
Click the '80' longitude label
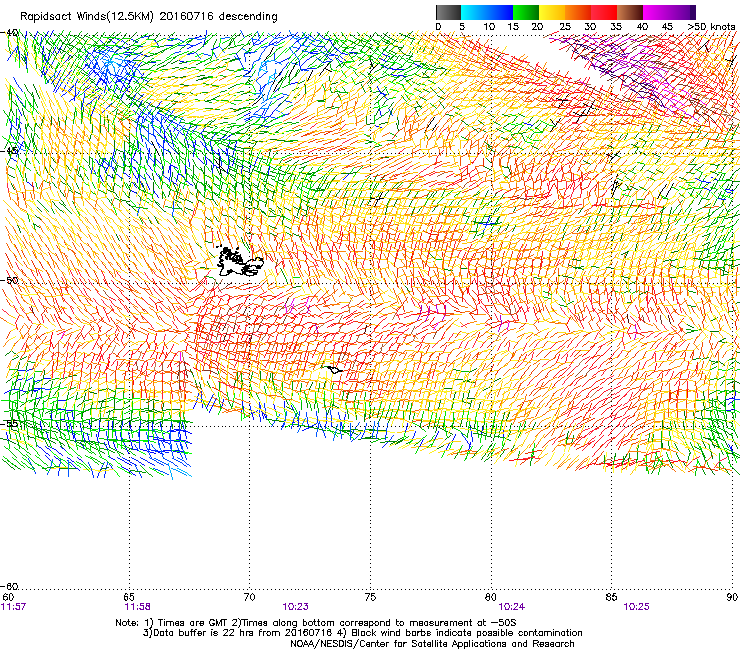click(491, 597)
